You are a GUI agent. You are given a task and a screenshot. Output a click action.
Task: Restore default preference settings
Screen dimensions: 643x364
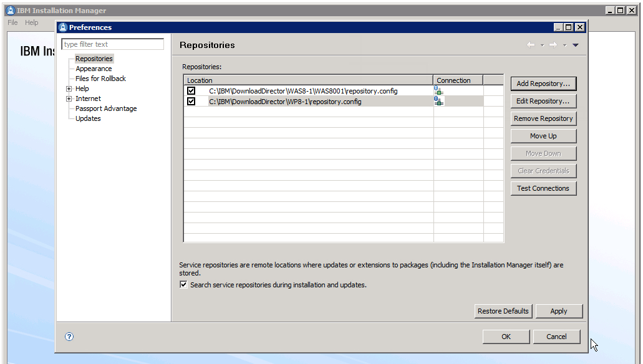(503, 310)
